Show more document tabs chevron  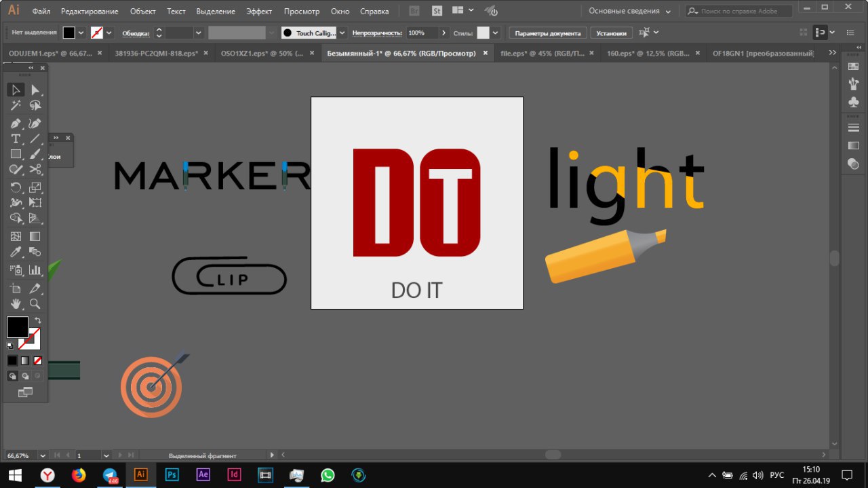pos(833,53)
